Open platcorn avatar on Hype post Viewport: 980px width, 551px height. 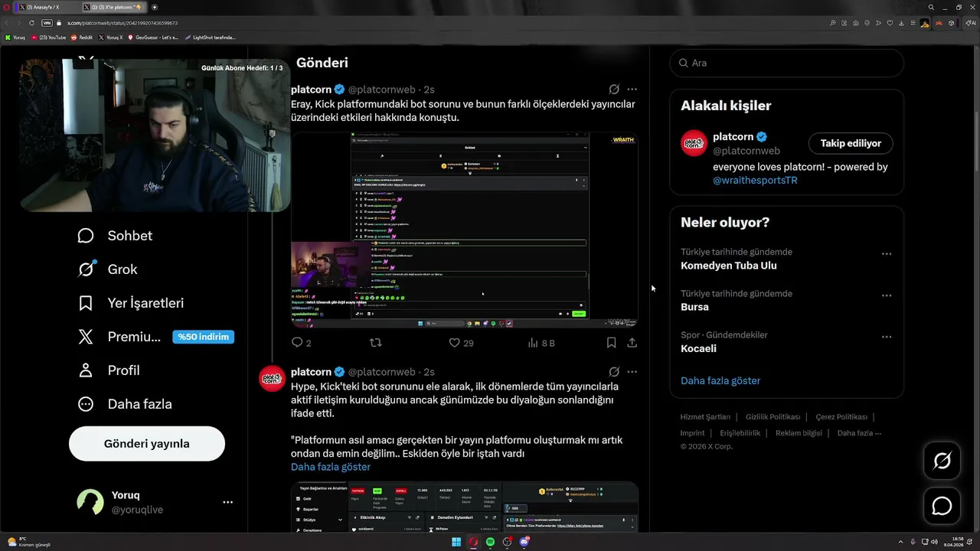point(272,378)
